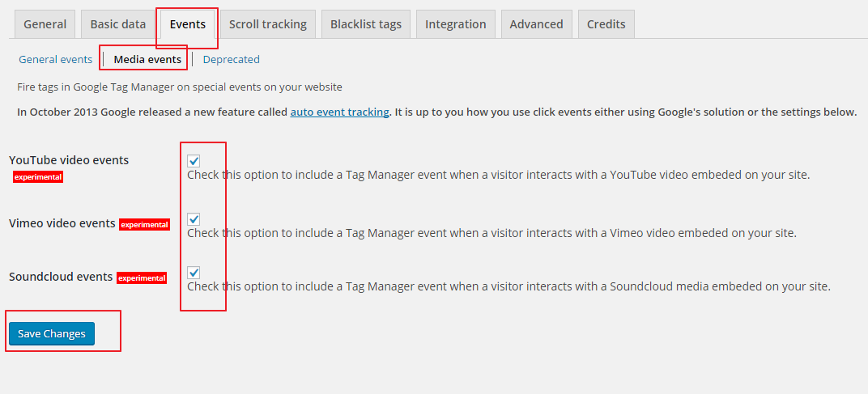Click the experimental badge beside Vimeo video events

tap(144, 225)
